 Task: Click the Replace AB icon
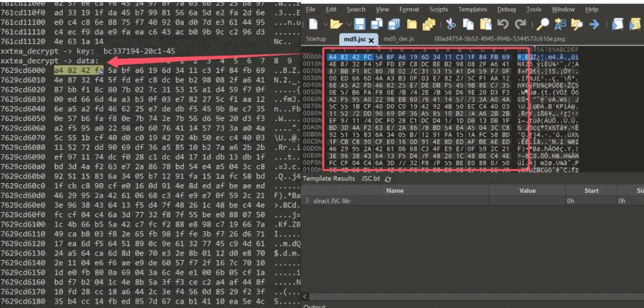tap(560, 24)
